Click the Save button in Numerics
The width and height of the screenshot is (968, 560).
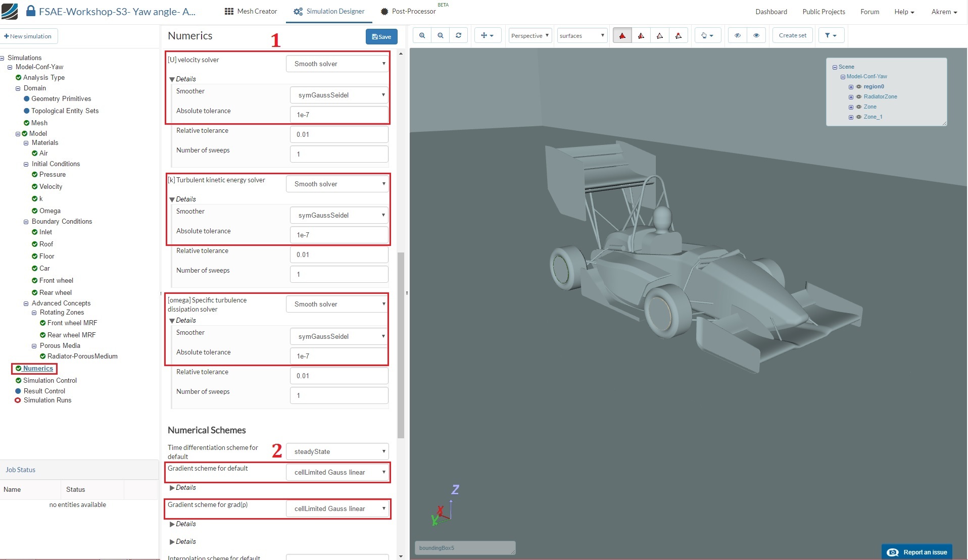381,36
